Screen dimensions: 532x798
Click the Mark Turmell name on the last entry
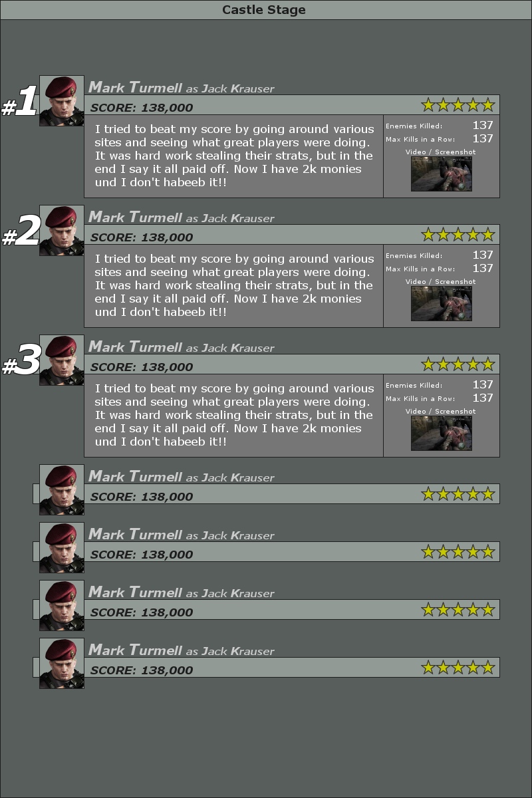135,650
